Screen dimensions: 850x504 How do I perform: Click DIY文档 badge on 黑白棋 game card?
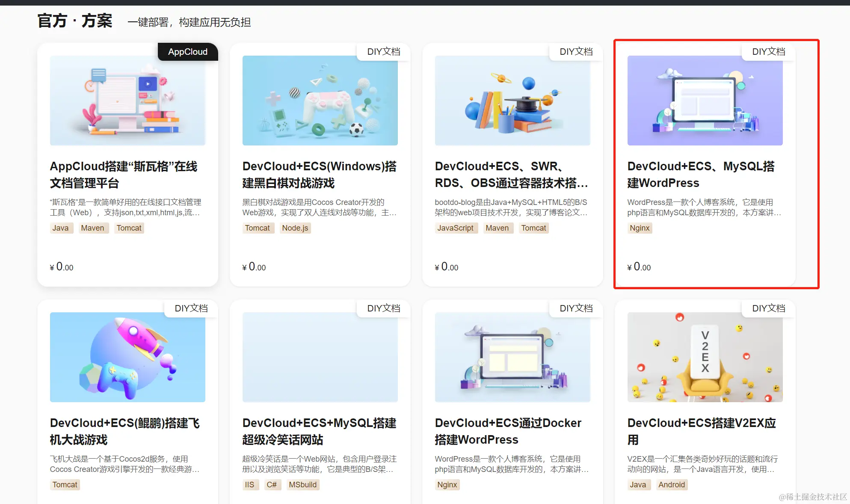(384, 52)
